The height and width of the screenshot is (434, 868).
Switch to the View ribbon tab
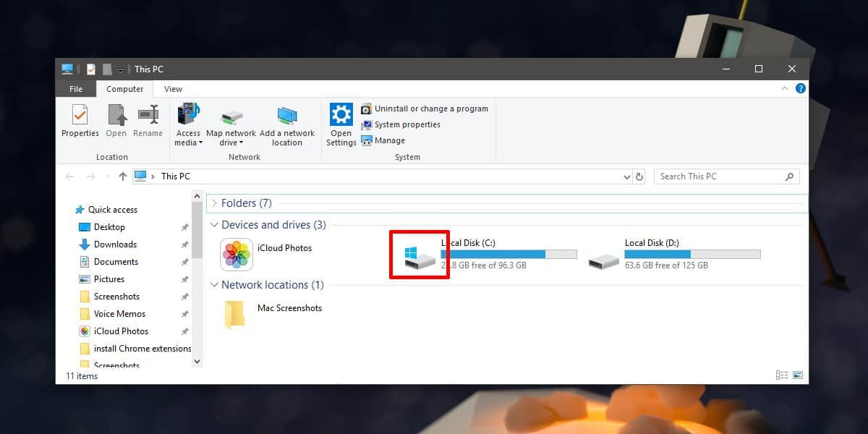[173, 89]
